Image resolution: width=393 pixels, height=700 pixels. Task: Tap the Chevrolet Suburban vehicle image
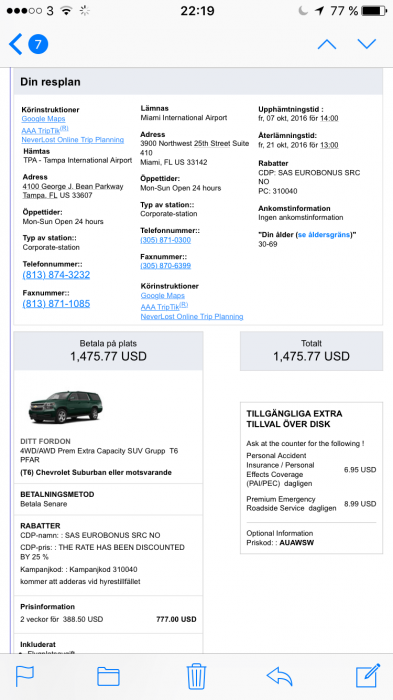pyautogui.click(x=66, y=407)
